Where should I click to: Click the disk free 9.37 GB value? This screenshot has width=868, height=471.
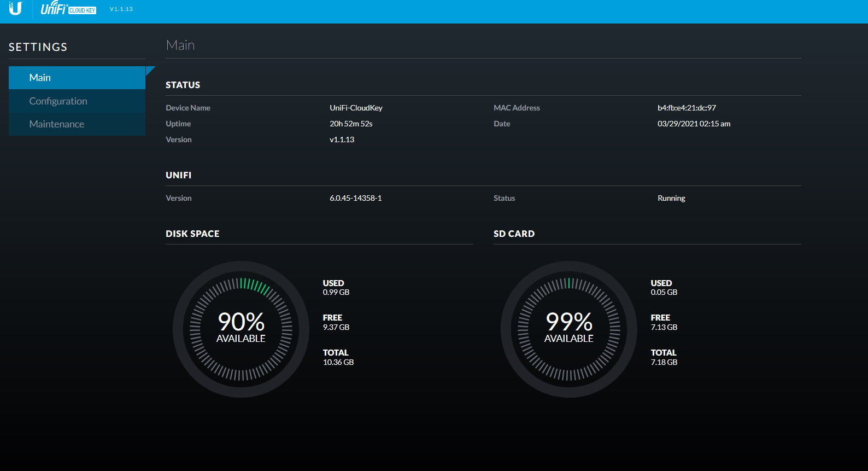point(336,327)
